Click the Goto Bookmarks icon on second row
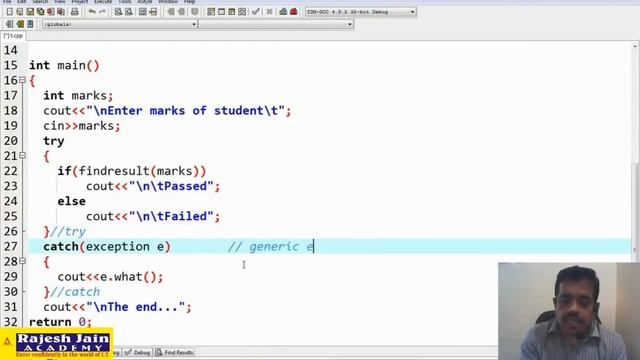Screen dimensions: 640x360 30,24
